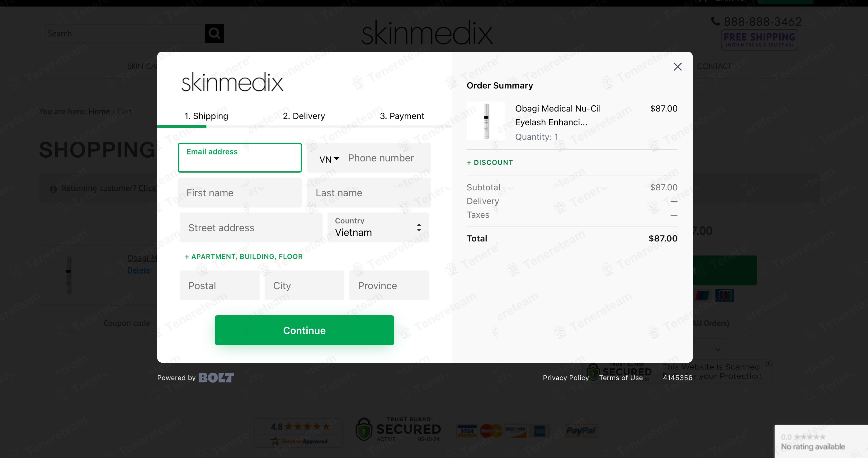Click the BOLT logo in Powered by
Viewport: 868px width, 458px height.
(216, 378)
